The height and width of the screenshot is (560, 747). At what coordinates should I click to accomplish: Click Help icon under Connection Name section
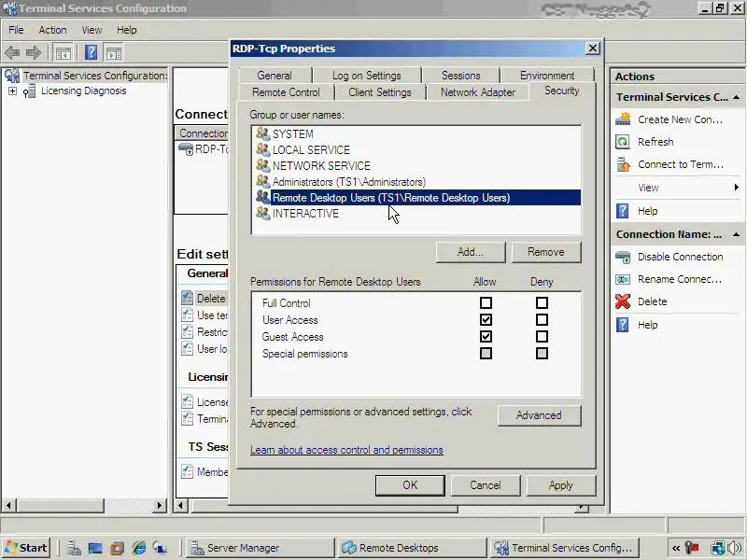623,324
